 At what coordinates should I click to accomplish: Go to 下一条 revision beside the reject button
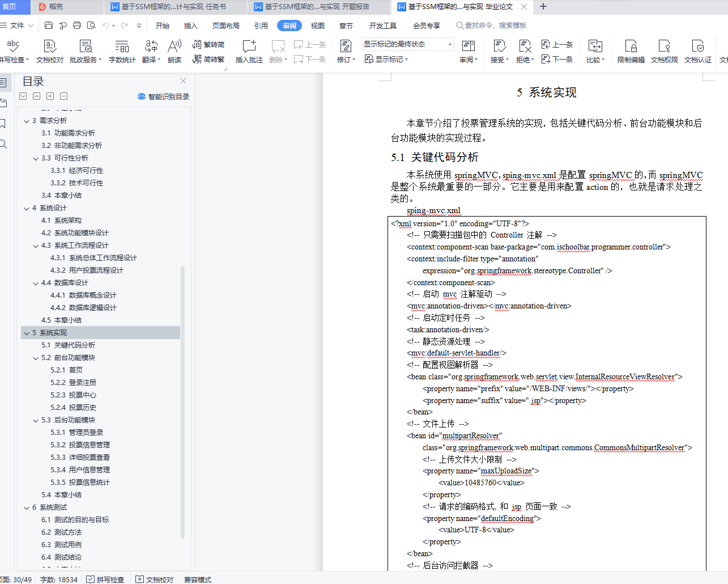[x=557, y=59]
